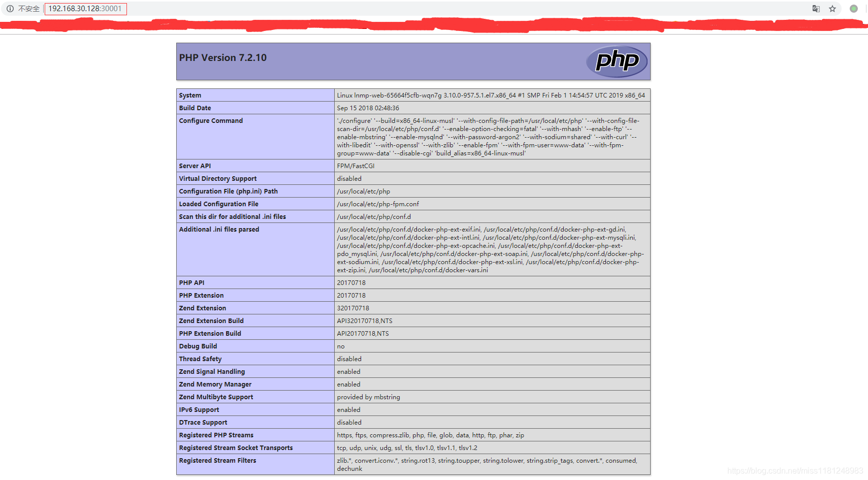Select 'PHP Extension Build' label
The image size is (868, 480).
210,334
